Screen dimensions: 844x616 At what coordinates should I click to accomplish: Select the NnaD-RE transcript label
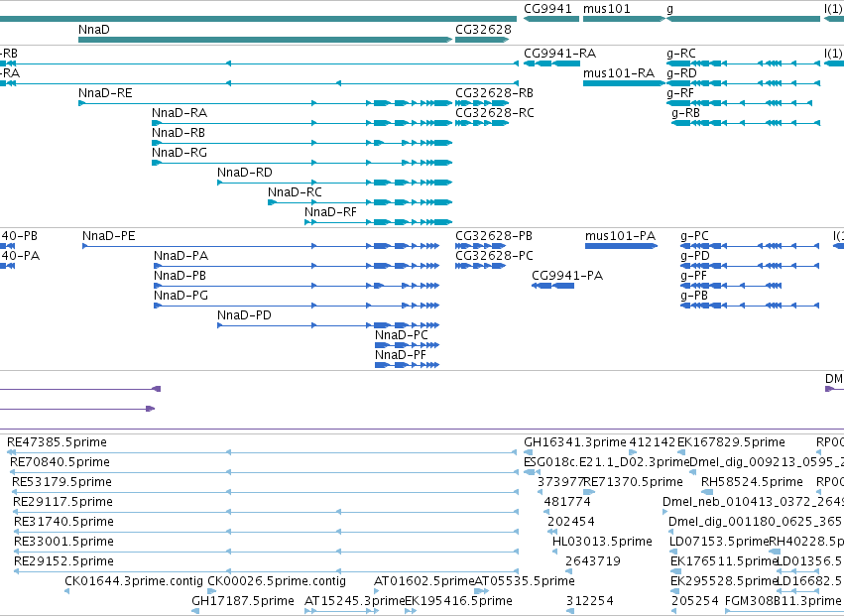tap(105, 93)
